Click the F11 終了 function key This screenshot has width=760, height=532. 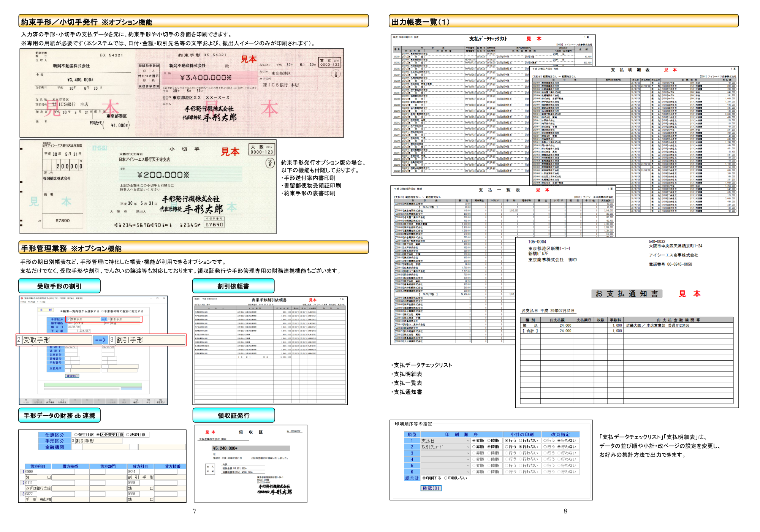[x=148, y=401]
